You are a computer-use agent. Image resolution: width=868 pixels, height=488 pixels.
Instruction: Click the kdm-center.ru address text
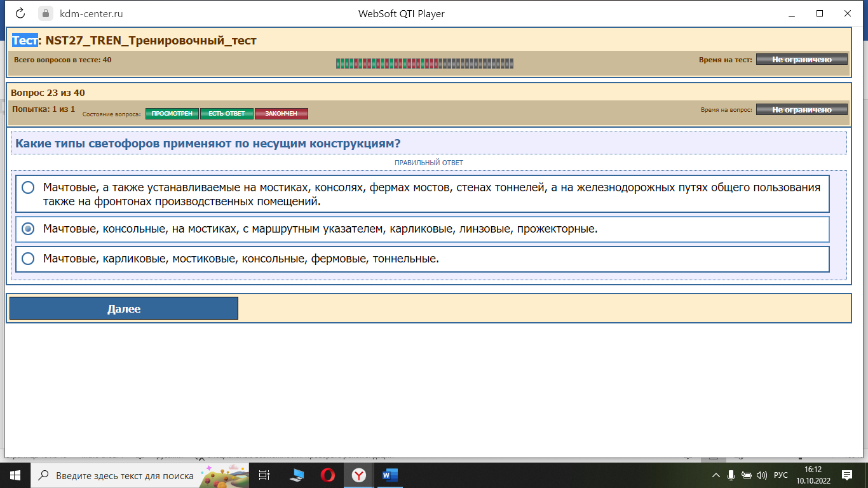pyautogui.click(x=92, y=13)
